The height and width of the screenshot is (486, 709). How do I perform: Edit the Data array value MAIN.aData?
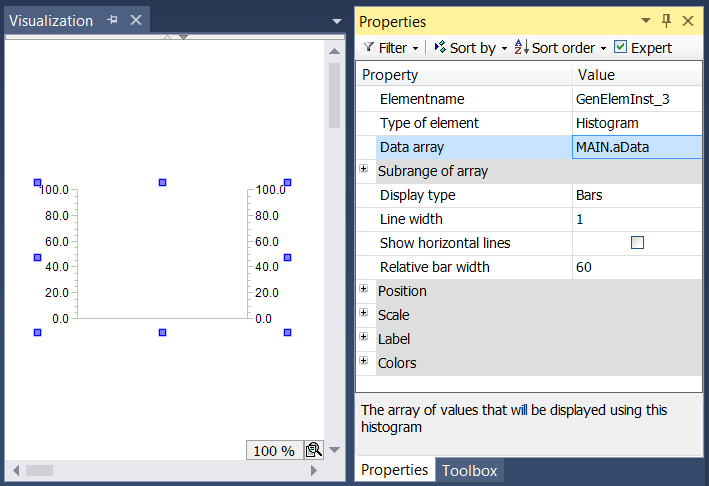[x=637, y=147]
